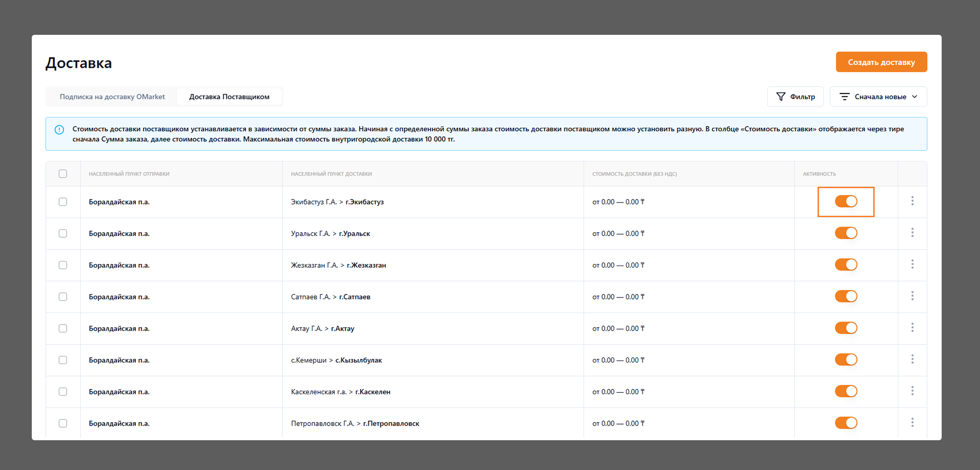The height and width of the screenshot is (470, 980).
Task: Select the Каскелен row checkbox
Action: tap(63, 391)
